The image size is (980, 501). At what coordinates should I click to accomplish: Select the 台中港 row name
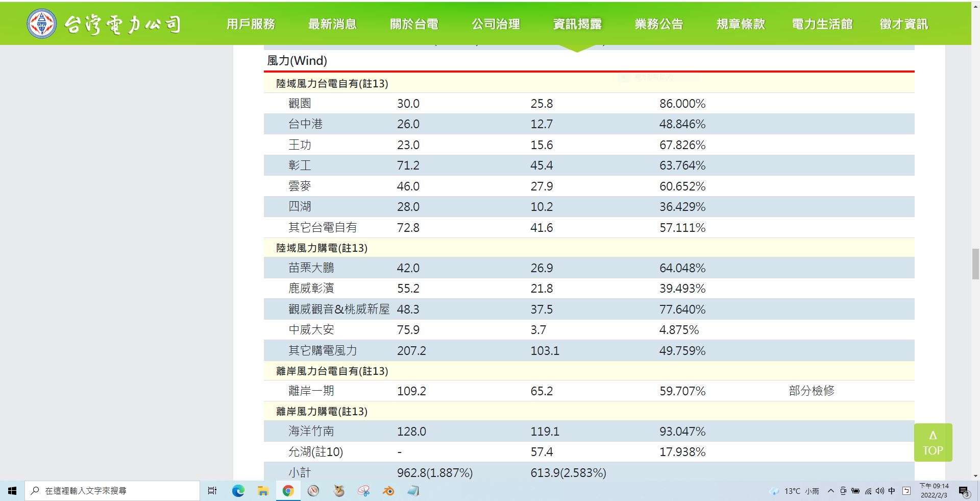pos(306,124)
